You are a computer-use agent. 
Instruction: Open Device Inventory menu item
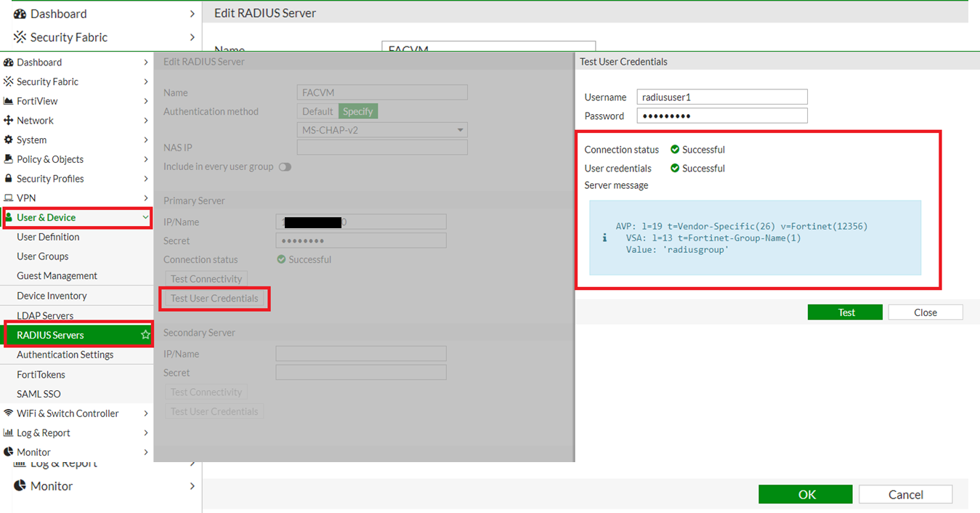(52, 296)
